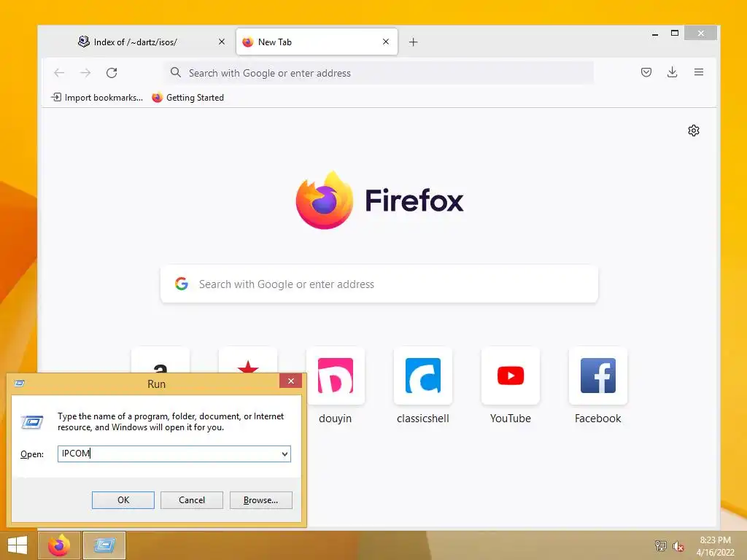Click the muted volume tray icon
The width and height of the screenshot is (747, 560).
(x=678, y=545)
